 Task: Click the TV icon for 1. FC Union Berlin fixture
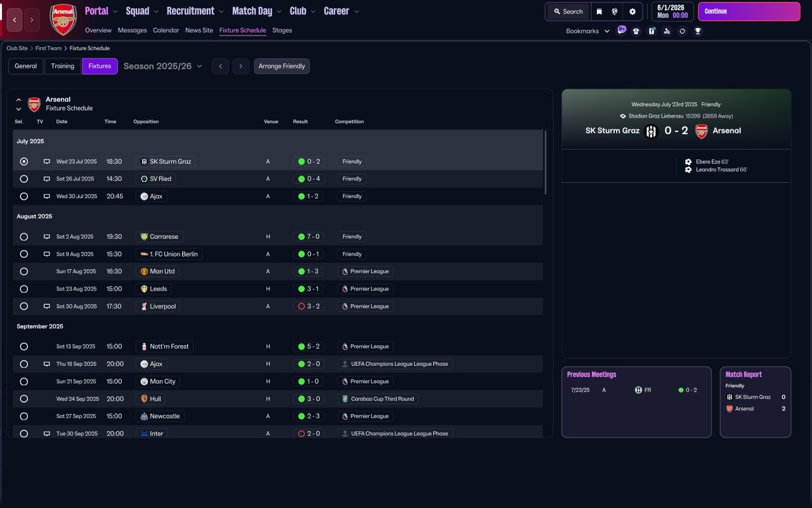46,254
